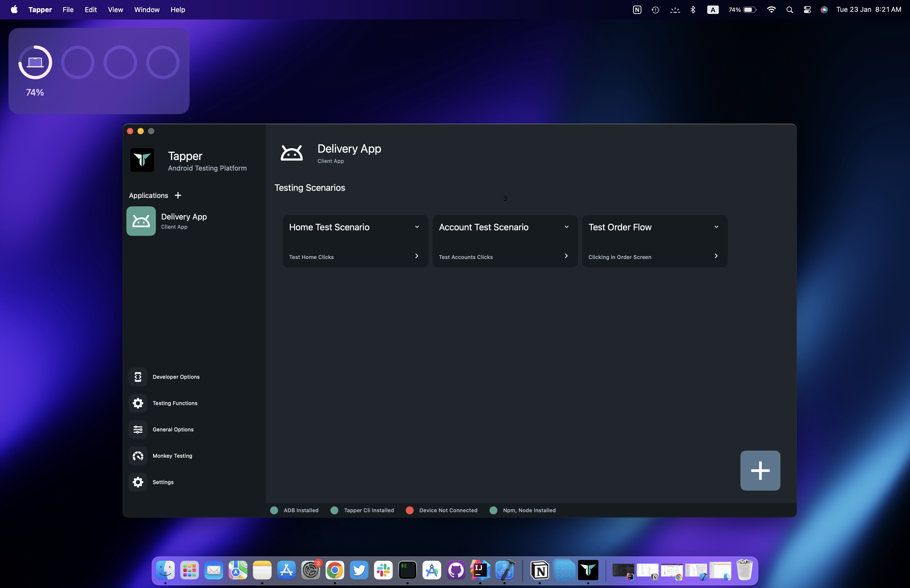Viewport: 910px width, 588px height.
Task: Open General Options sliders icon
Action: coord(138,430)
